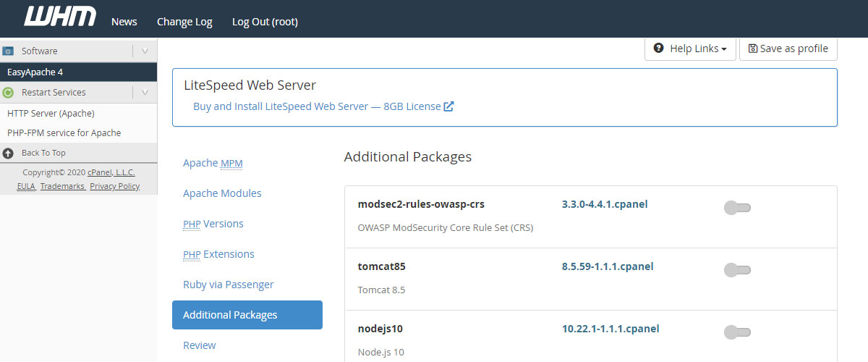Click the modsec2-rules-owasp-crs package name

pos(421,204)
